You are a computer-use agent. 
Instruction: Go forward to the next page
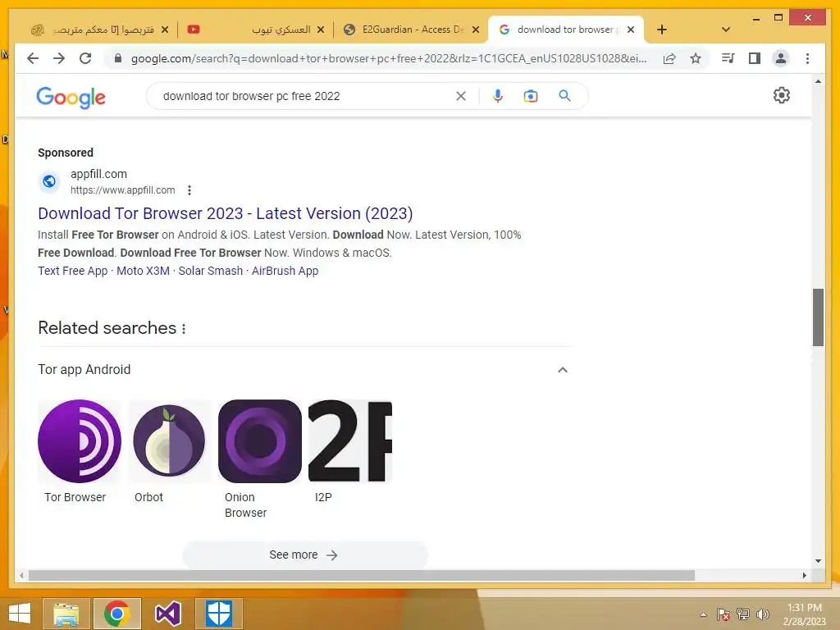[x=59, y=58]
